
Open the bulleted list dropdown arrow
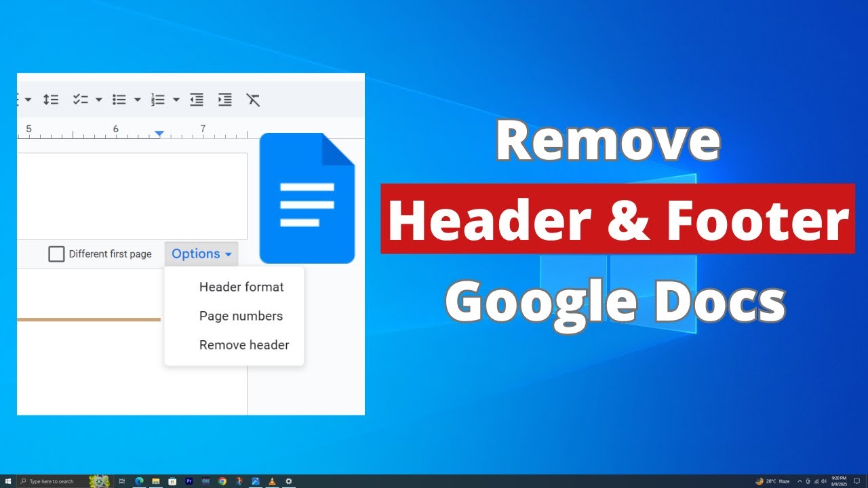coord(137,100)
